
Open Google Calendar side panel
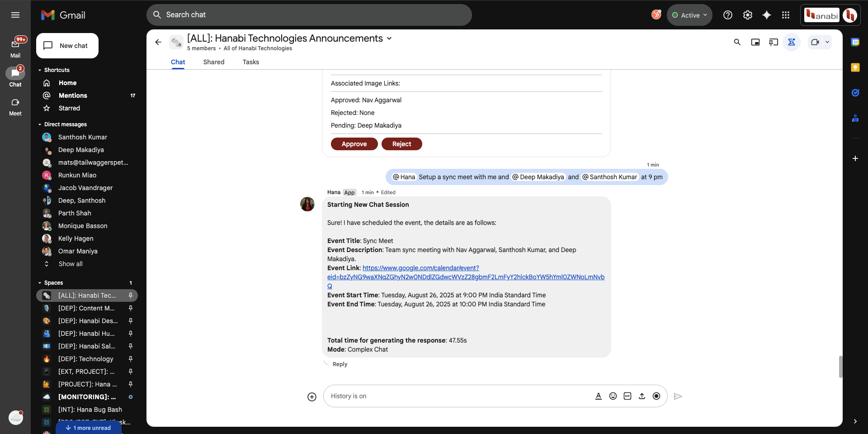pyautogui.click(x=855, y=42)
